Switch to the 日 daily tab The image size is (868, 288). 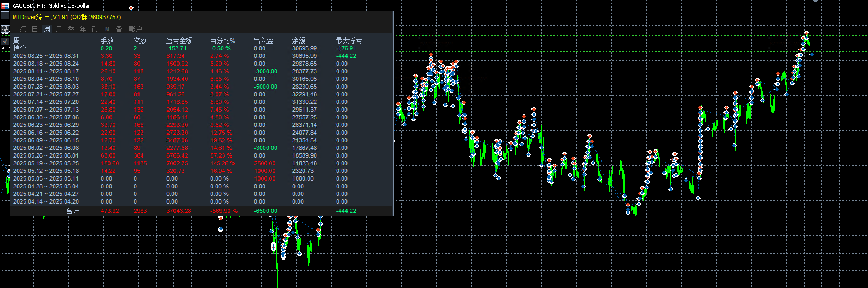click(34, 29)
